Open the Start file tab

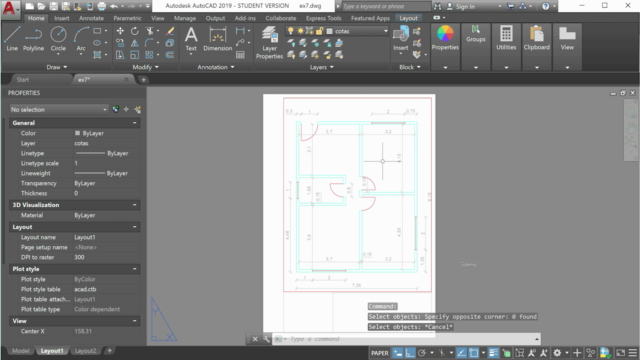coord(23,80)
